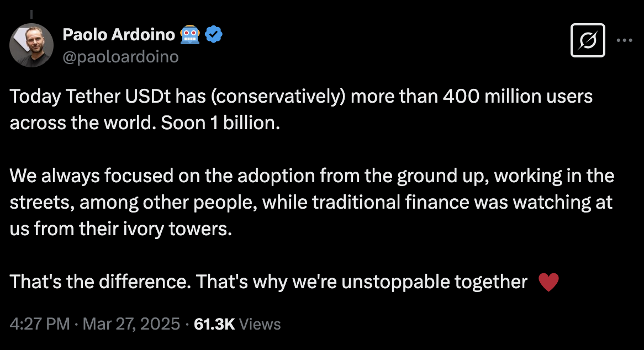Click the red heart emoji
Viewport: 644px width, 350px height.
548,282
